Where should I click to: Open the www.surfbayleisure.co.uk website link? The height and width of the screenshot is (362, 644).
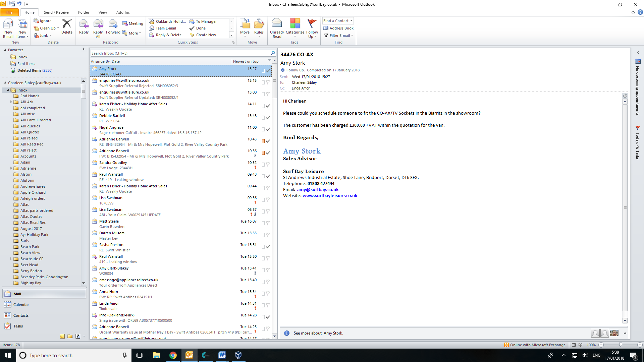(x=330, y=196)
